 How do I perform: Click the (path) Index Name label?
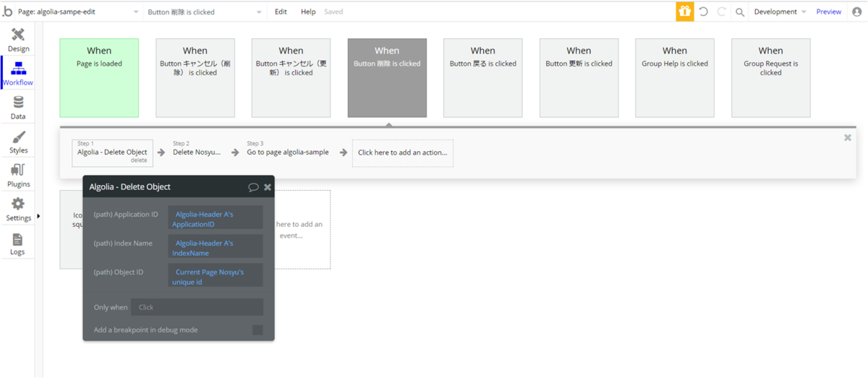123,244
